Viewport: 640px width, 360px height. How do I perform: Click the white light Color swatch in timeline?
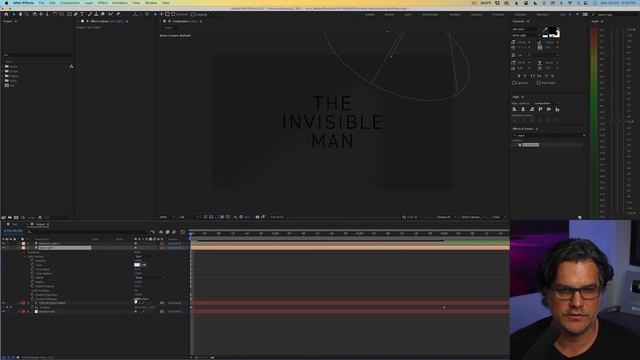click(x=137, y=265)
